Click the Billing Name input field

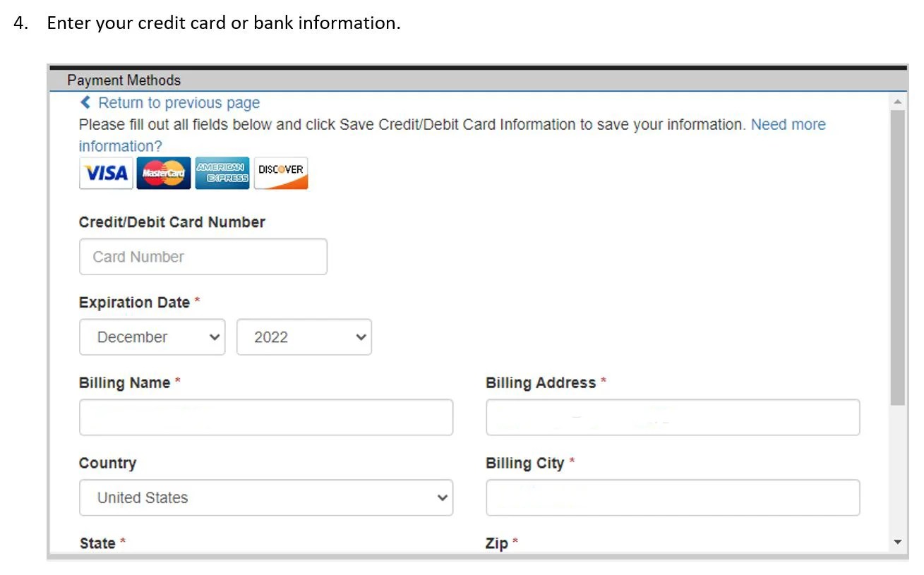pos(265,417)
